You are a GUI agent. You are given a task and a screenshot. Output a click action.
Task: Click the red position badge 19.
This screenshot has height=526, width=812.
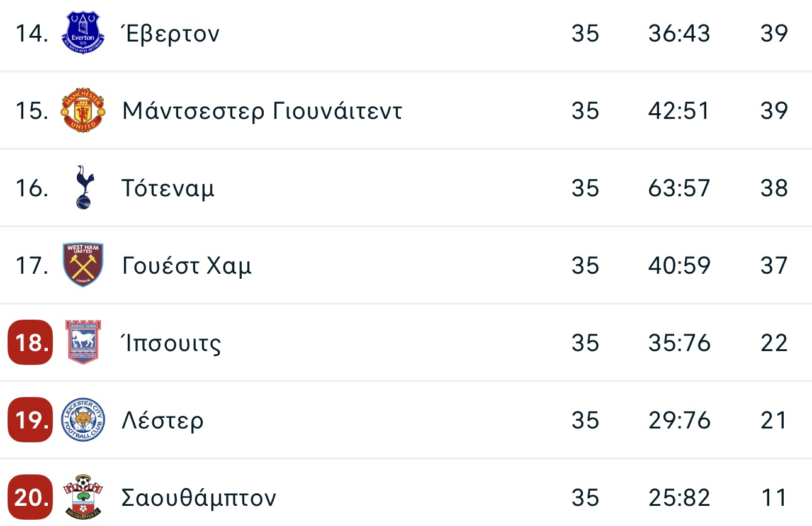coord(30,420)
